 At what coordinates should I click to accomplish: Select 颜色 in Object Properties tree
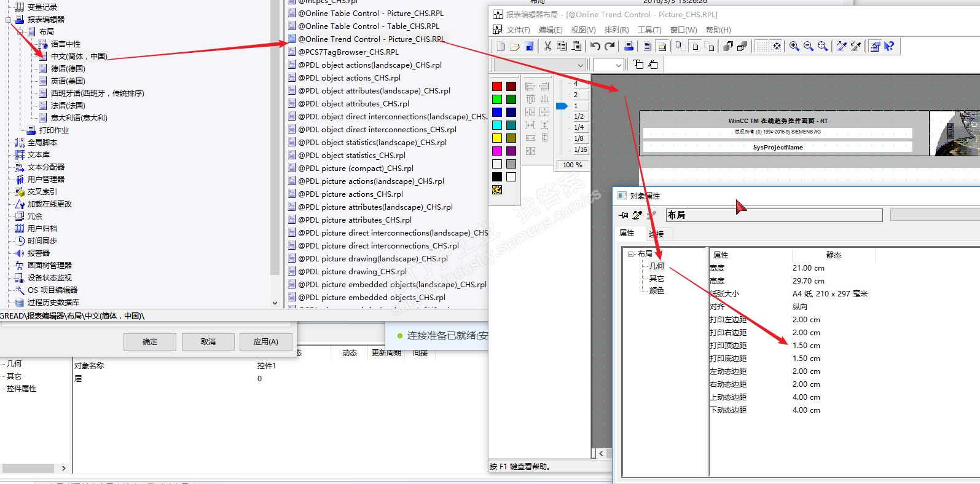pos(657,291)
